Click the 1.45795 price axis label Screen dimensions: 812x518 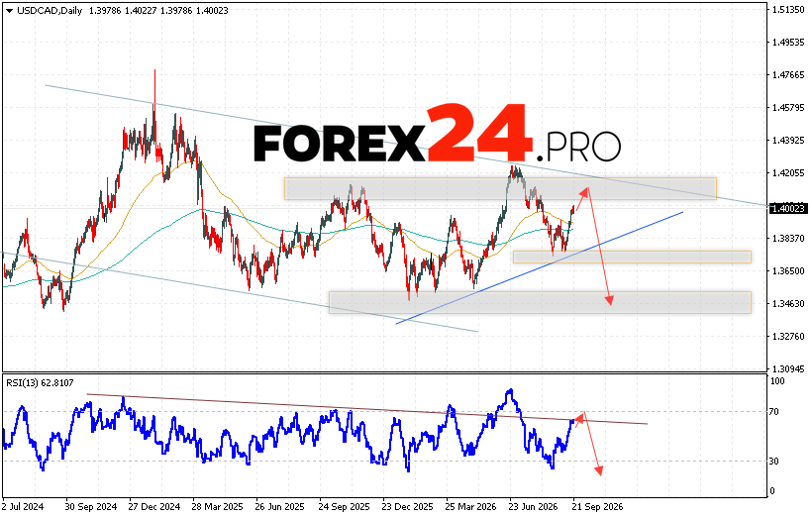pyautogui.click(x=788, y=108)
